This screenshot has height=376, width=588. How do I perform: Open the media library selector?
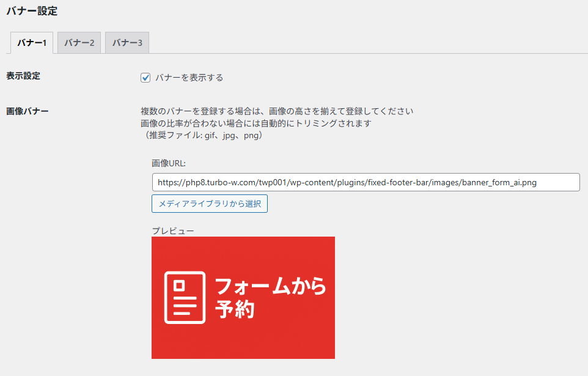[209, 204]
